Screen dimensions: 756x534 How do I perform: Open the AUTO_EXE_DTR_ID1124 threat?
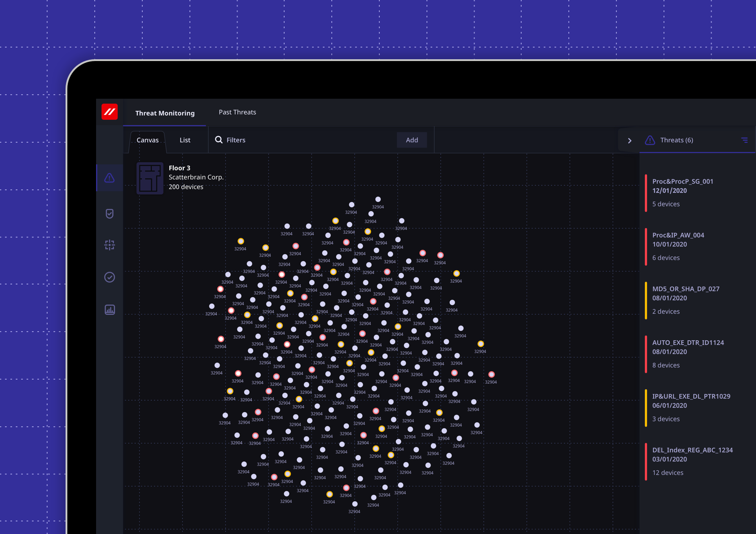(x=698, y=354)
